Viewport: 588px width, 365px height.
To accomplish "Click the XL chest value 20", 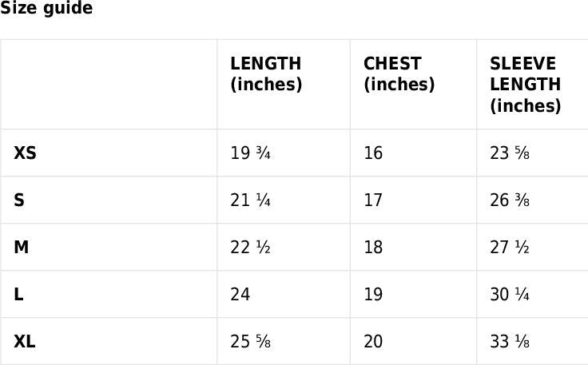I will pyautogui.click(x=373, y=342).
